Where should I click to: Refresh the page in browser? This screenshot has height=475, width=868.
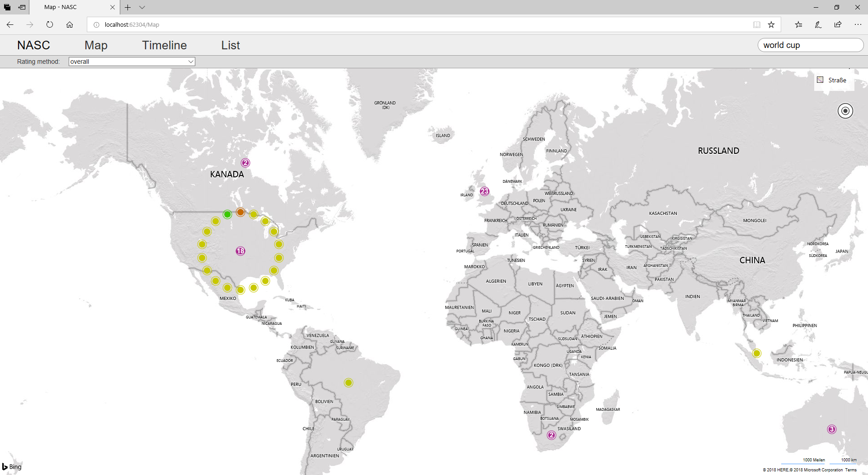(x=50, y=25)
